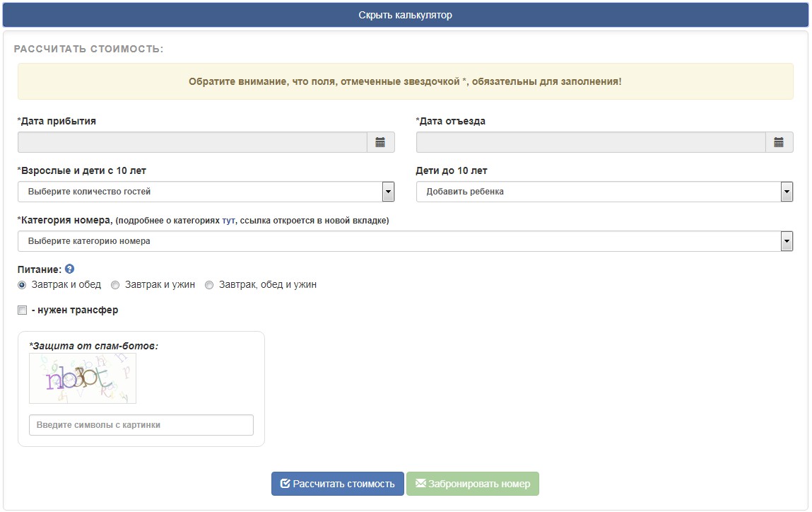This screenshot has width=812, height=512.
Task: Click the РАССЧИТАТЬ СТОИМОСТЬ heading
Action: (88, 49)
